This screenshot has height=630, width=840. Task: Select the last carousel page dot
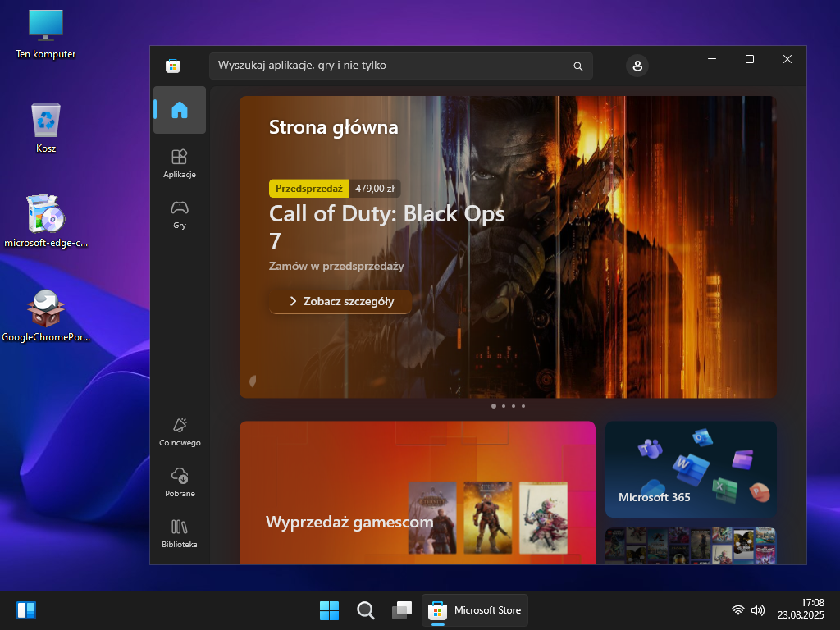tap(523, 406)
